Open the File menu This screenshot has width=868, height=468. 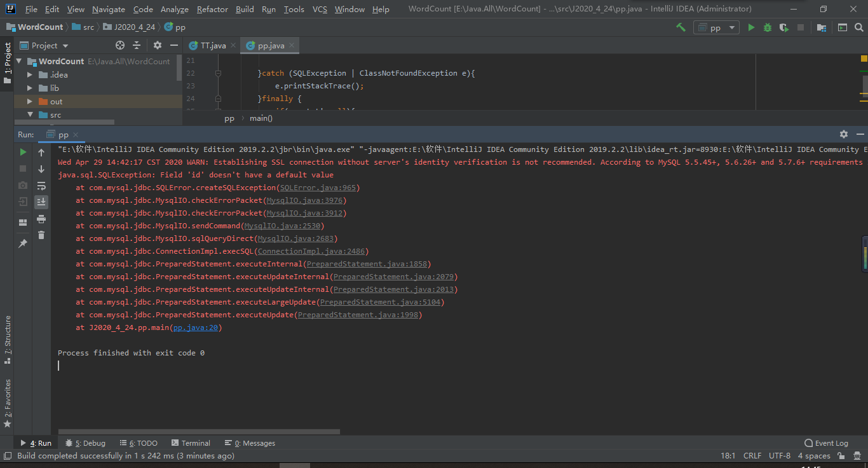(x=31, y=9)
